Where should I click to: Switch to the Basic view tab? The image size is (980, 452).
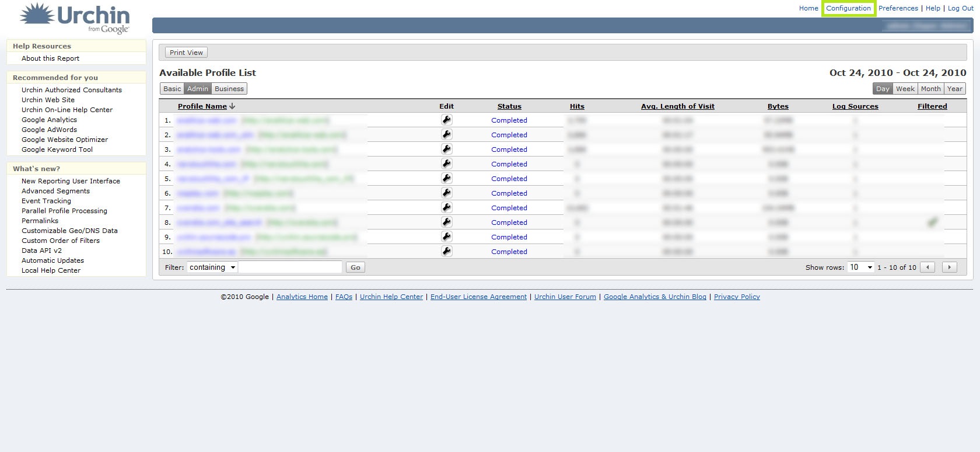[x=172, y=89]
